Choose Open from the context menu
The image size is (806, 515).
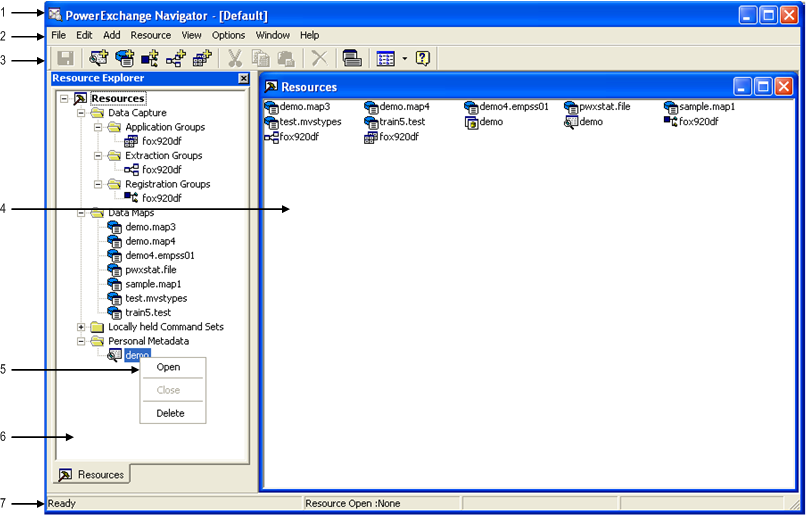(169, 367)
